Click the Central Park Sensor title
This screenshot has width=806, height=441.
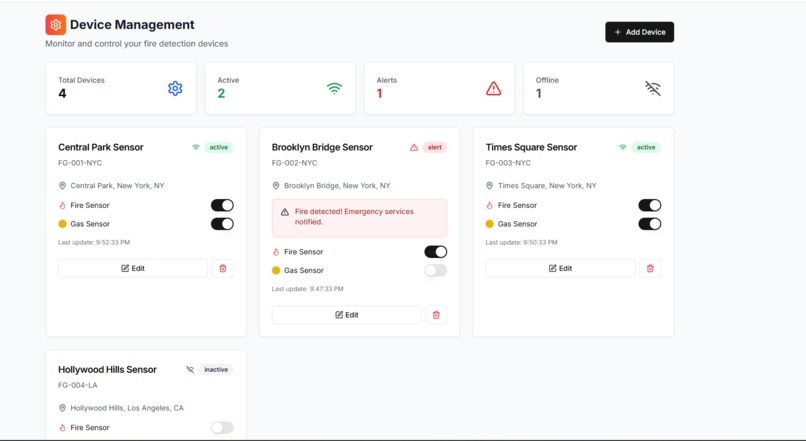[101, 147]
